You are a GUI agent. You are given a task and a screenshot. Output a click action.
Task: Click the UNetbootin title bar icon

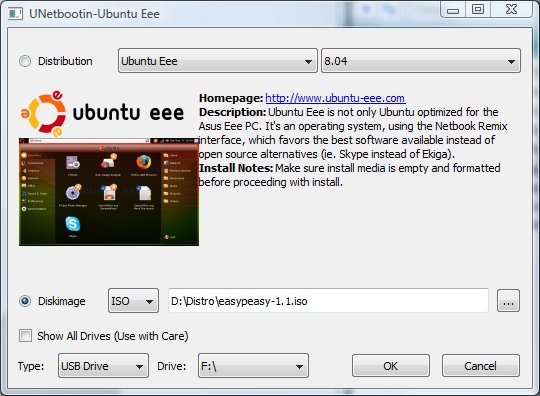[15, 14]
